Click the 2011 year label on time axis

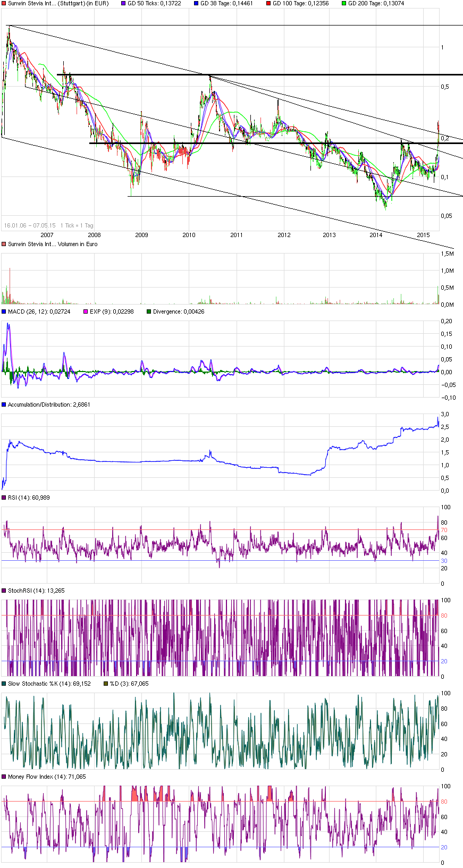237,235
